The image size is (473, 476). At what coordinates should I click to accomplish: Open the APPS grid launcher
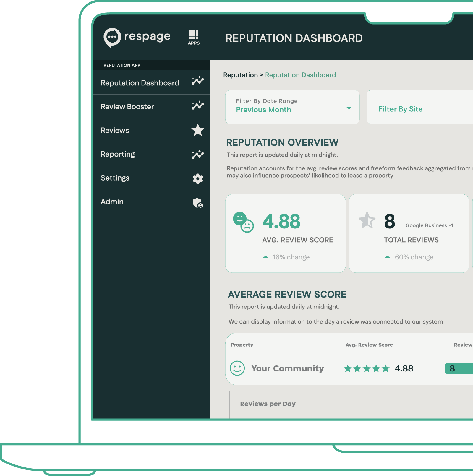click(x=194, y=37)
